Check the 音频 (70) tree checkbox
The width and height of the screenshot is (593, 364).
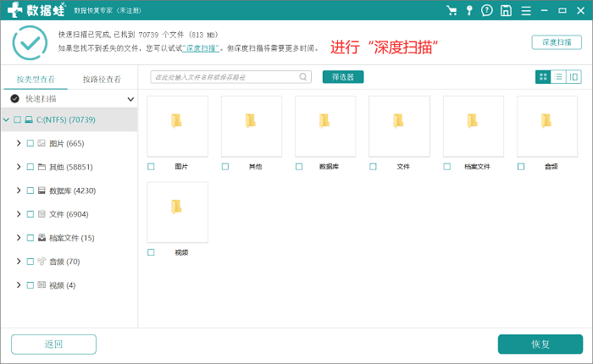(30, 262)
